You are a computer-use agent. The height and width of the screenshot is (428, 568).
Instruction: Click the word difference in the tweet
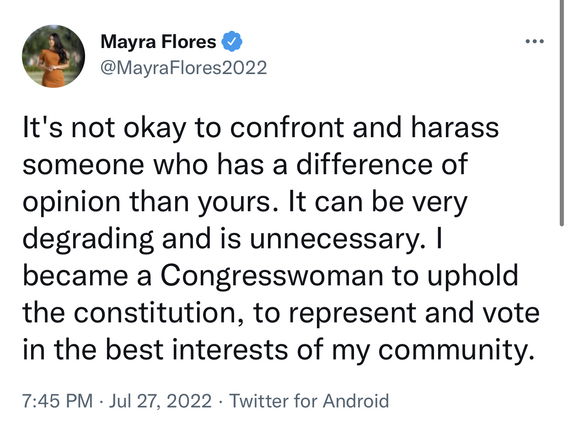(364, 164)
